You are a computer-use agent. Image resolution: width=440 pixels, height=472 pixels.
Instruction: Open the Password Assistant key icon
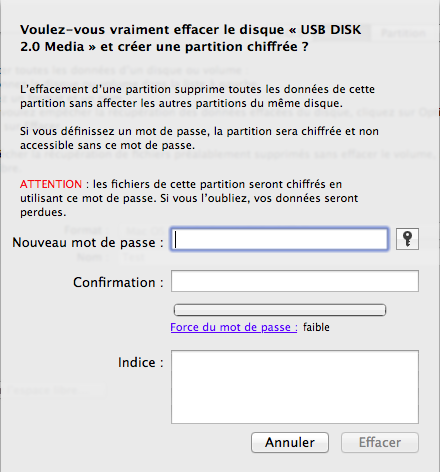[407, 239]
